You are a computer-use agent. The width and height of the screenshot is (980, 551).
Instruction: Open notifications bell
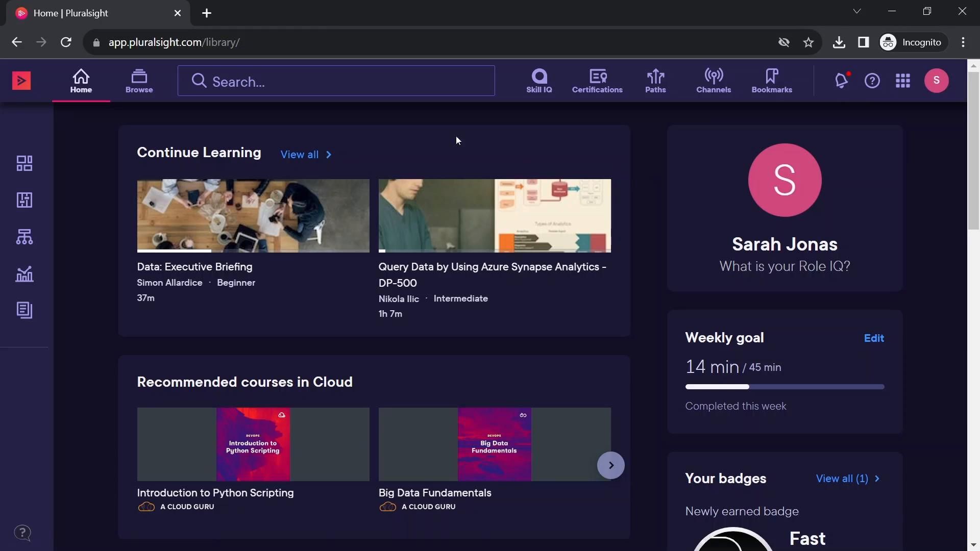point(842,81)
